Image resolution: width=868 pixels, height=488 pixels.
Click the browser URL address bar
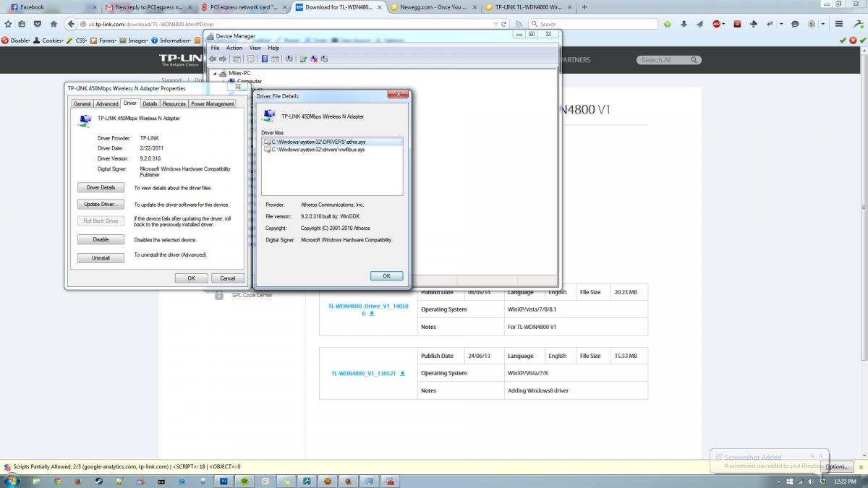pos(289,24)
